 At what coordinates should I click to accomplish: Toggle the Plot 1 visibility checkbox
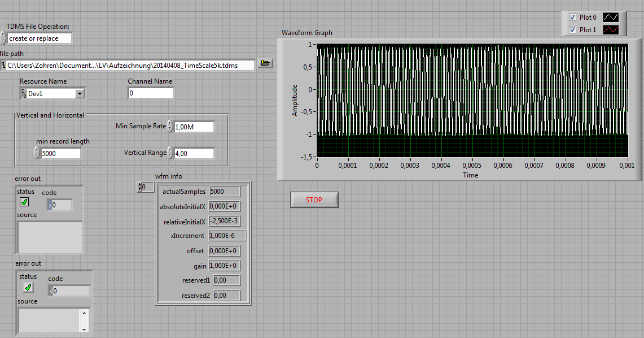click(x=572, y=30)
